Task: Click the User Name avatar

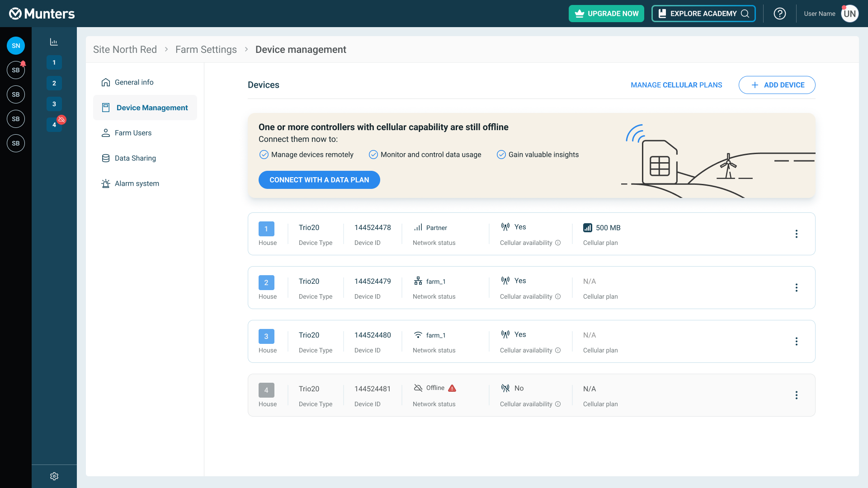Action: pos(849,14)
